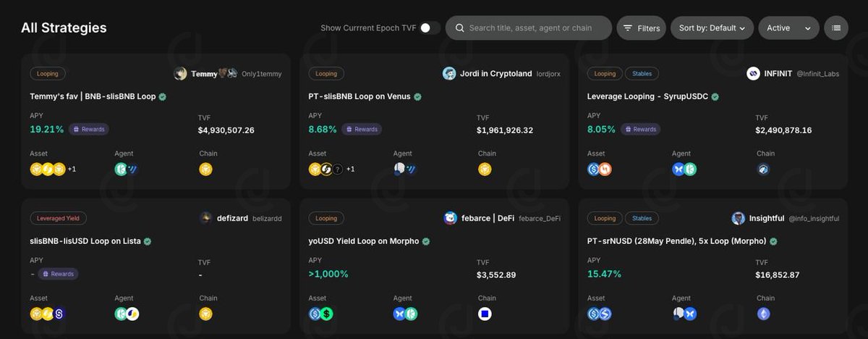The width and height of the screenshot is (868, 339).
Task: Click Agent icons on SyrupUSDC card
Action: point(684,169)
